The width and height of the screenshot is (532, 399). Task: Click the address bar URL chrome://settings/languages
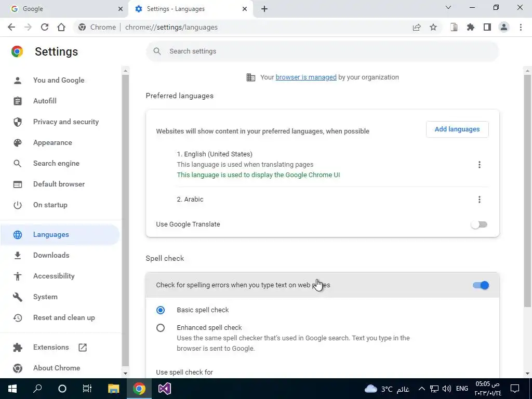(x=171, y=27)
